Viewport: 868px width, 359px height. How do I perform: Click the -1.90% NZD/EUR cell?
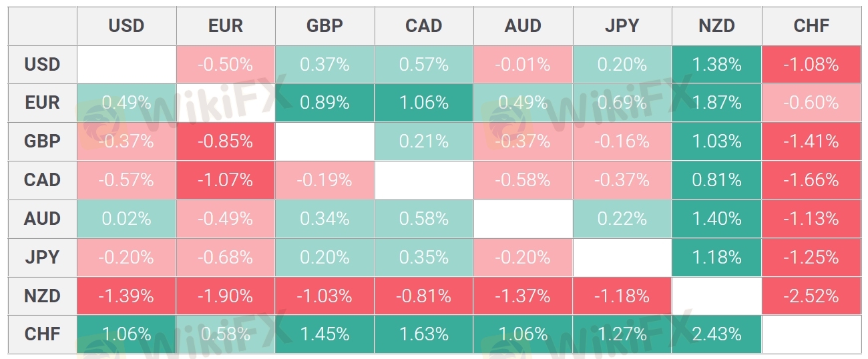tap(225, 296)
